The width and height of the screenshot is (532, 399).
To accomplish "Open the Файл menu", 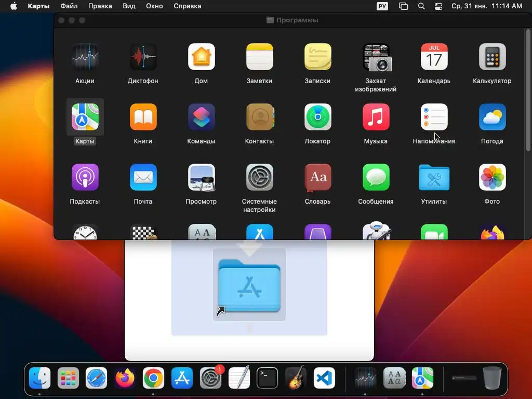I will (69, 6).
